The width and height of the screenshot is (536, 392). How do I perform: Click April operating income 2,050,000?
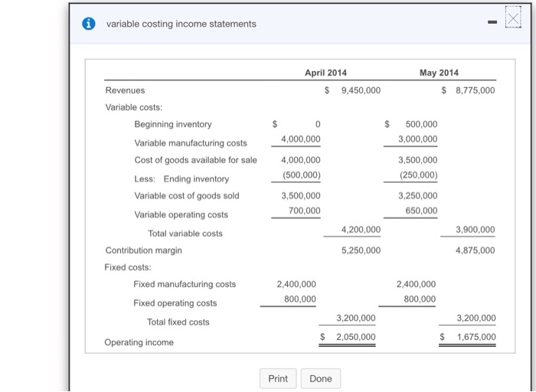click(356, 337)
